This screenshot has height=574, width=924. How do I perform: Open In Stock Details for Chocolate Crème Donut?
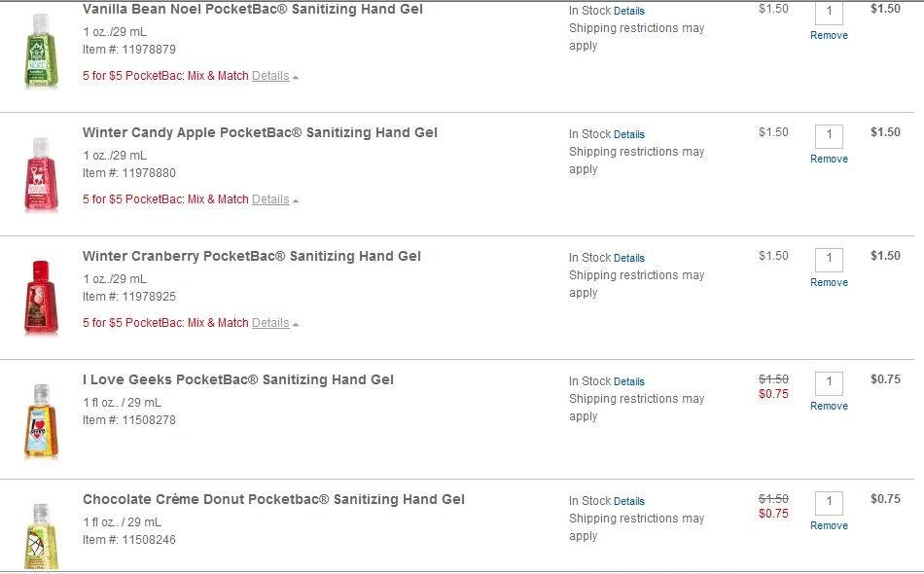point(628,501)
